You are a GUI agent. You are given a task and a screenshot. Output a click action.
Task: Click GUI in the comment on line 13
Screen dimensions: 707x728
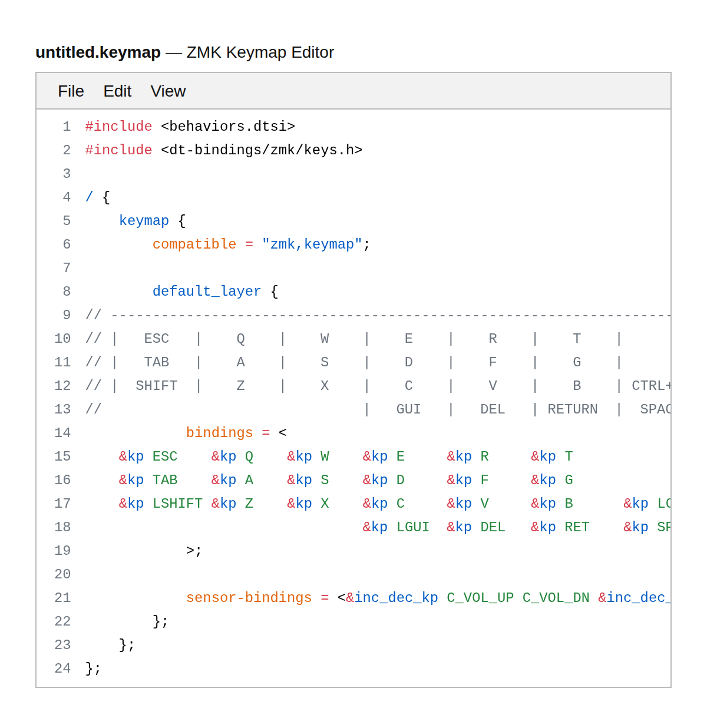(x=409, y=409)
